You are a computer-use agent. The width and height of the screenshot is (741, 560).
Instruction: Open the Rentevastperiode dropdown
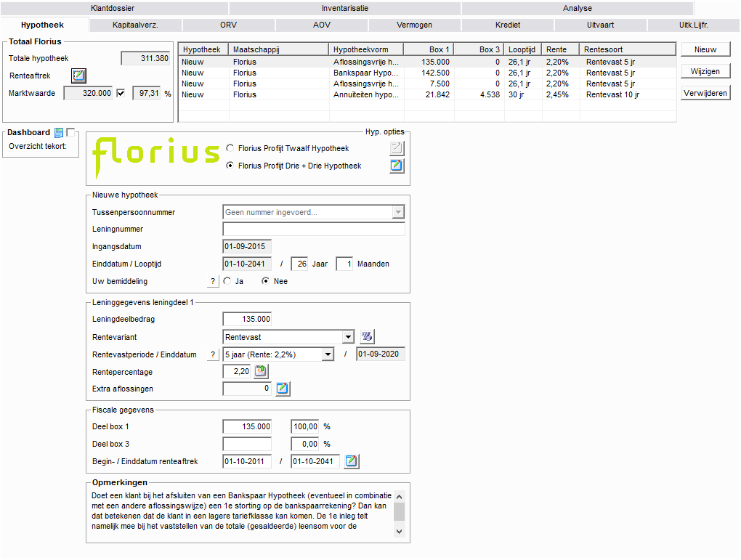click(328, 354)
